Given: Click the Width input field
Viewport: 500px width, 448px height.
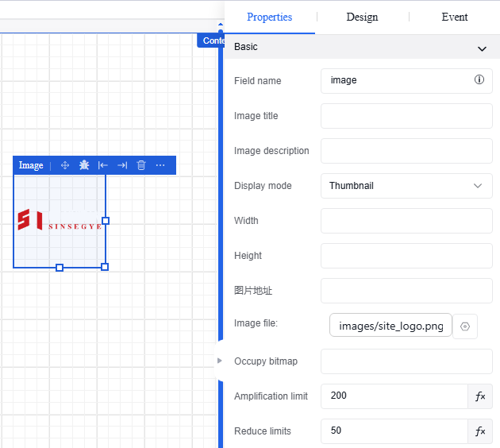Looking at the screenshot, I should (406, 221).
